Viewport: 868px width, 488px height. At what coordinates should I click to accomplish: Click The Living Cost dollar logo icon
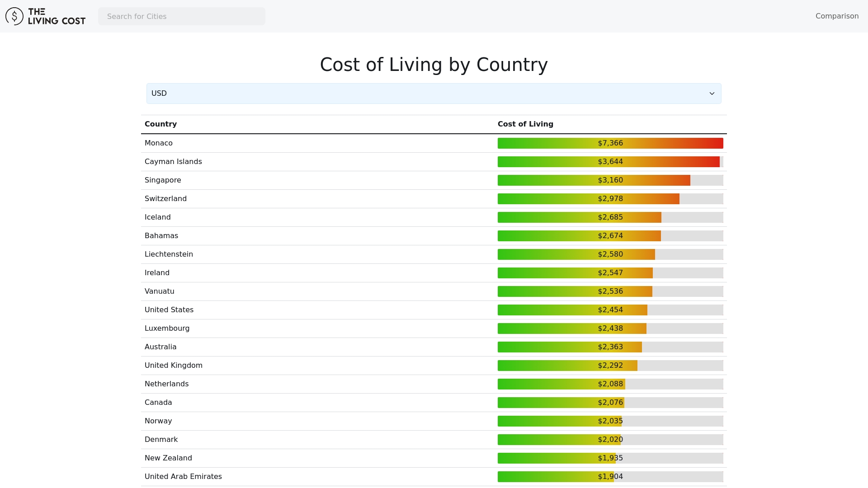(14, 16)
